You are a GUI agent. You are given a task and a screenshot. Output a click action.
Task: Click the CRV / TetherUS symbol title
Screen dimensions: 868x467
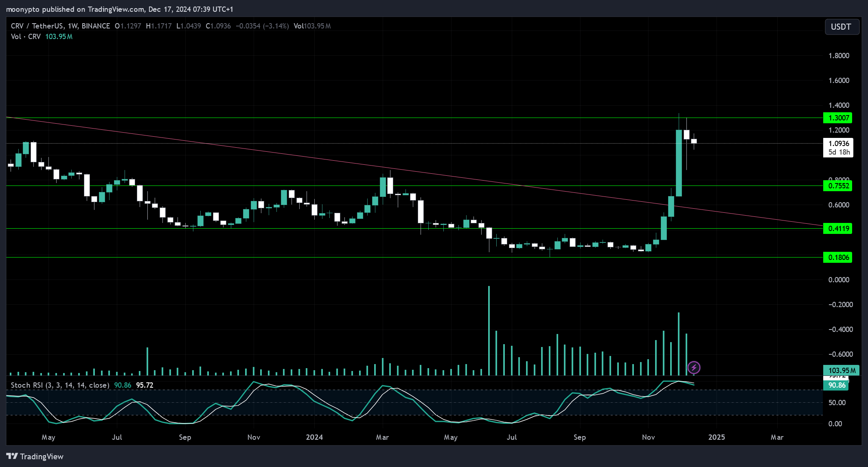click(x=60, y=26)
